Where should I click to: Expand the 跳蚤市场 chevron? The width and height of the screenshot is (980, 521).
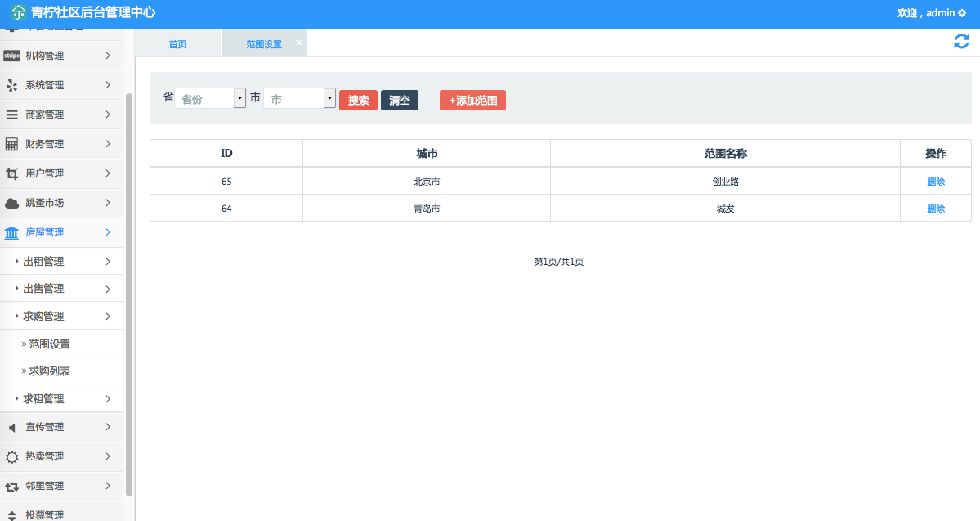108,203
